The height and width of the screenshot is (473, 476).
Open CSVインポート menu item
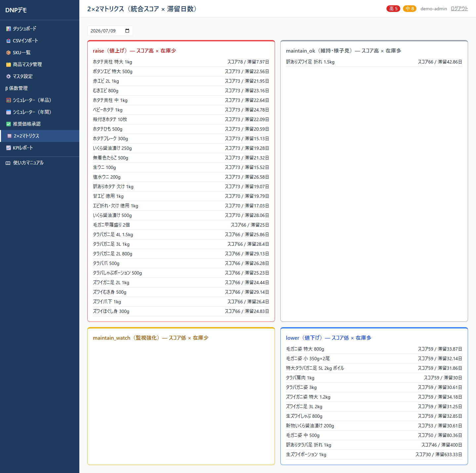40,41
